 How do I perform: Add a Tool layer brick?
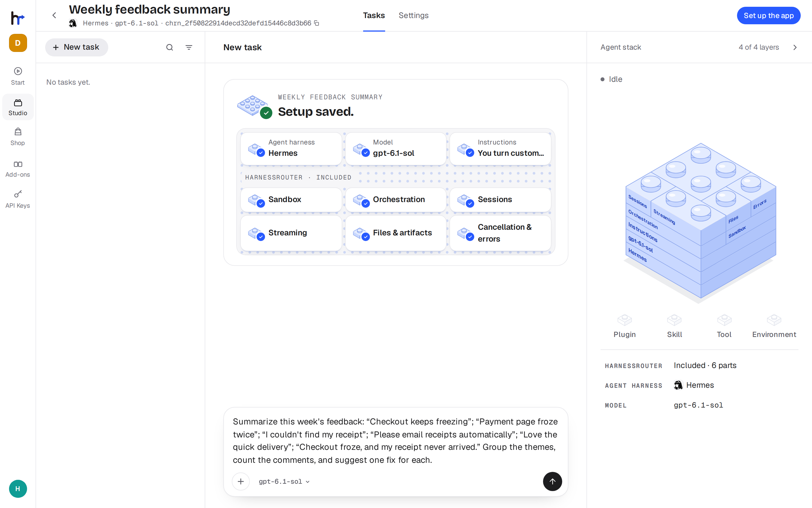[x=724, y=326]
